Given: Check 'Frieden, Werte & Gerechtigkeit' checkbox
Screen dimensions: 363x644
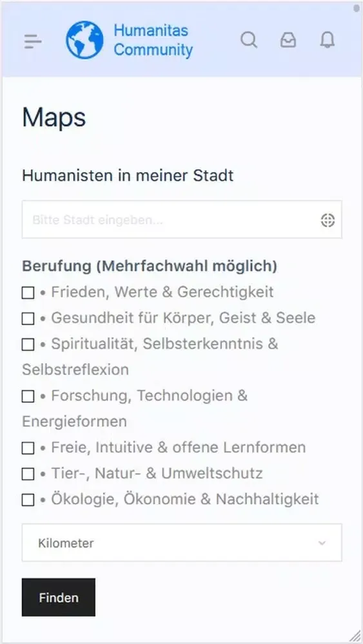Looking at the screenshot, I should [x=28, y=293].
